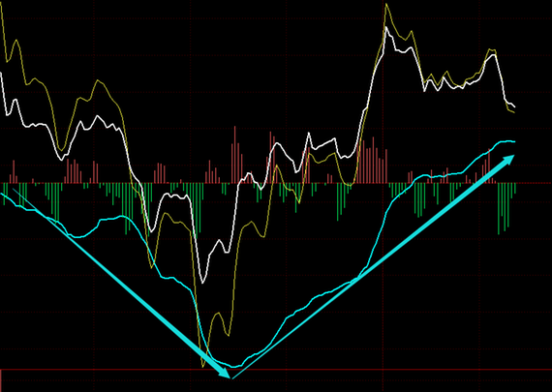Screen dimensions: 552x392
Task: Click the yellow line's small bump near the bottom
Action: pyautogui.click(x=218, y=315)
